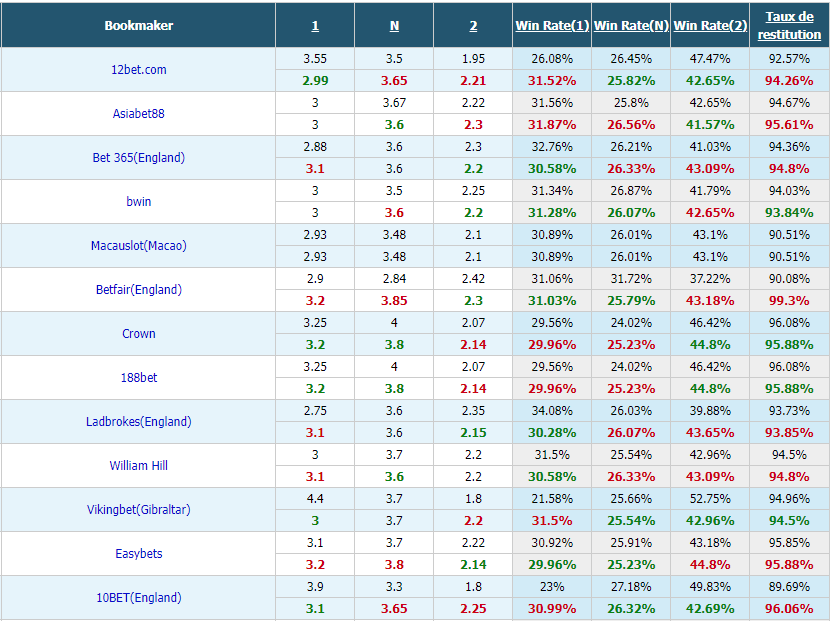This screenshot has width=831, height=621.
Task: Open the William Hill link
Action: [139, 465]
